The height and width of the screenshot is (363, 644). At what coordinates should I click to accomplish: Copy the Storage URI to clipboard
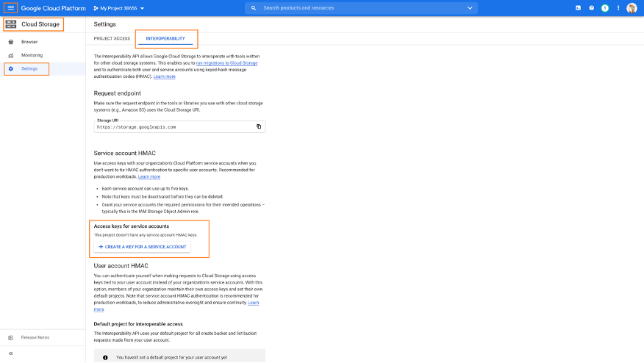pyautogui.click(x=259, y=126)
